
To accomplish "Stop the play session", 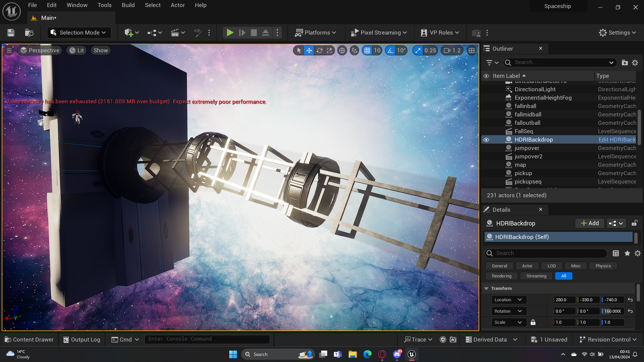I will [254, 33].
